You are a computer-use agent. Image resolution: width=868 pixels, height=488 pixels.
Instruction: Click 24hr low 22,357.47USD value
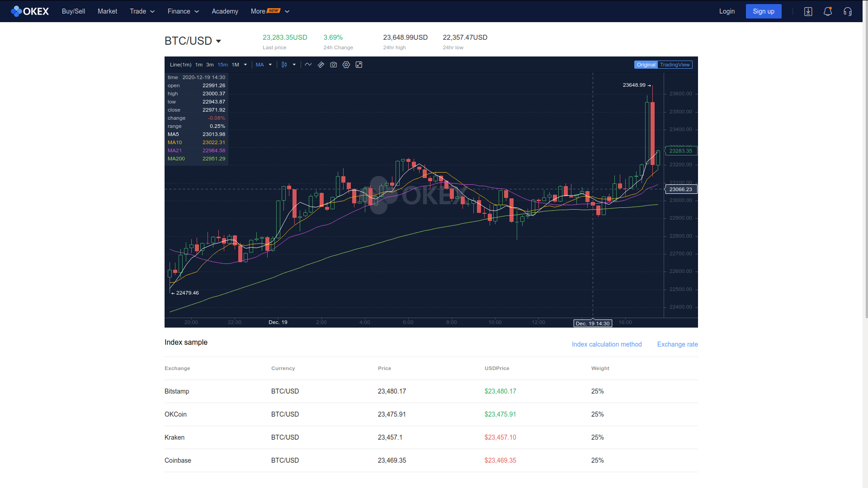point(465,38)
